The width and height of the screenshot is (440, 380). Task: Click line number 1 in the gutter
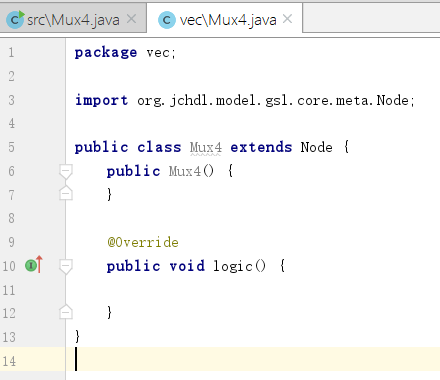point(11,52)
